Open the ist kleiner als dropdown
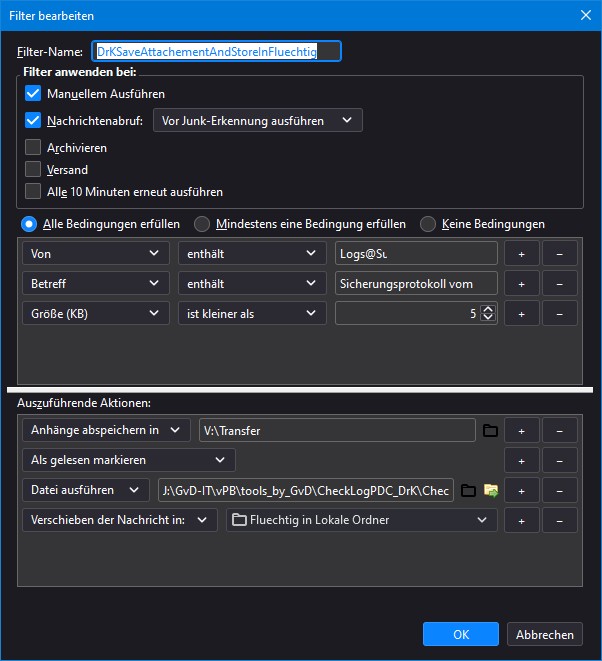Screen dimensions: 602x661 coord(252,313)
